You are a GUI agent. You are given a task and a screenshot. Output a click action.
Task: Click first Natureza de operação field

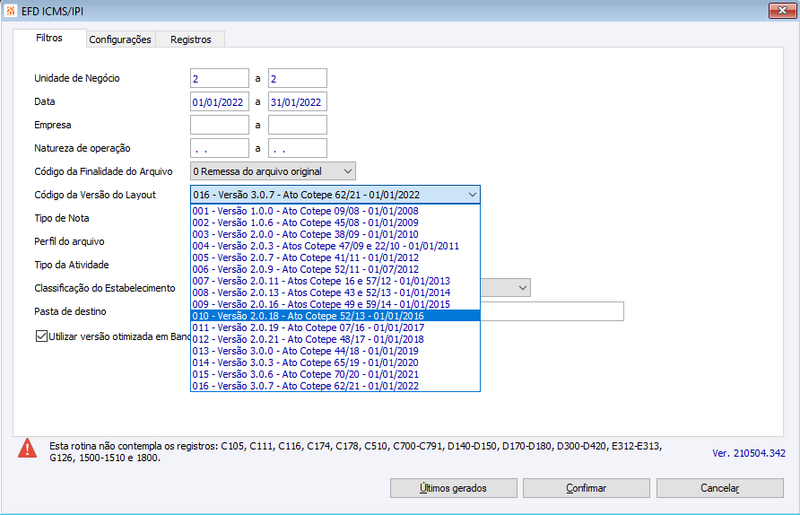click(219, 149)
